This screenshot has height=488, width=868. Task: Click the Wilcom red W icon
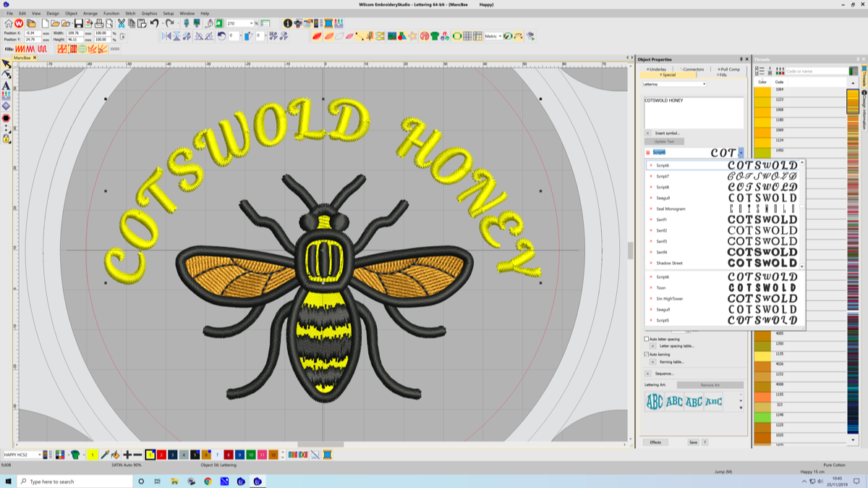click(19, 23)
